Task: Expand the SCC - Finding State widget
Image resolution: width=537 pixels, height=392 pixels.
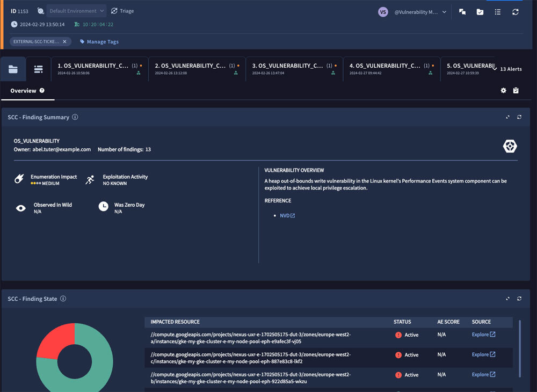Action: click(507, 299)
